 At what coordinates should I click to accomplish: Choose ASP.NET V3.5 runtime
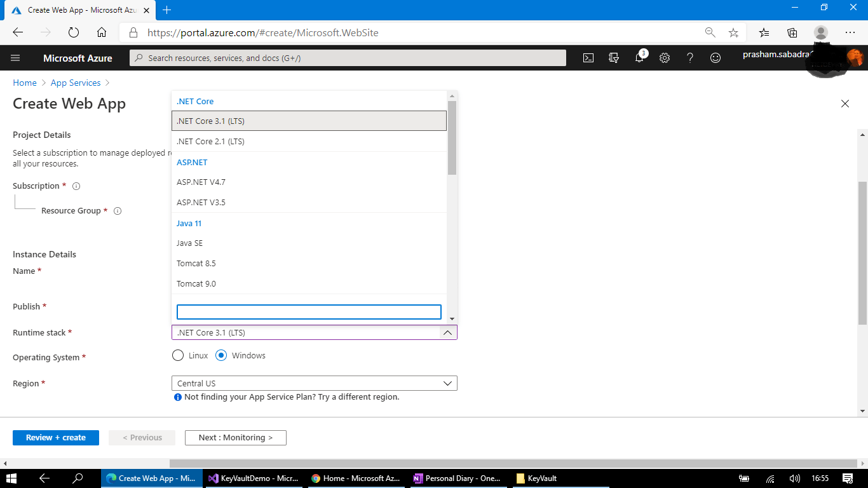[x=309, y=202]
